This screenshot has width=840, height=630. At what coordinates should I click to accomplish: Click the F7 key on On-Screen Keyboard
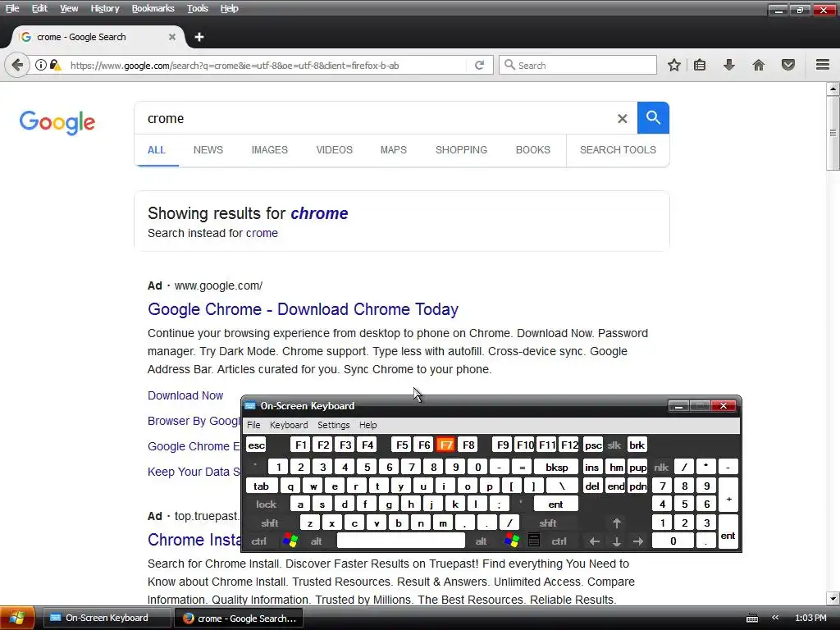point(445,445)
